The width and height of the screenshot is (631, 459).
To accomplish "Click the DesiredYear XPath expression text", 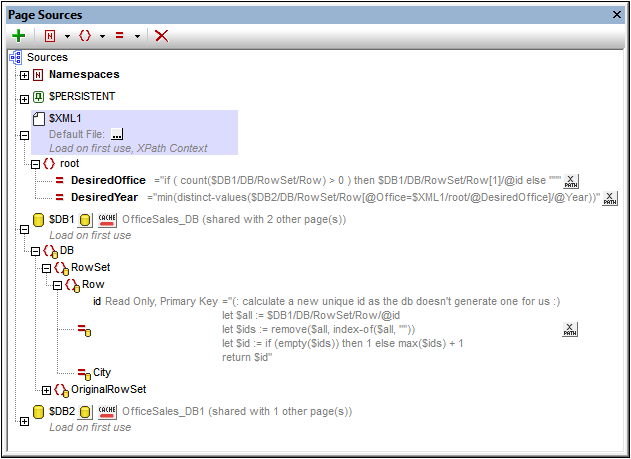I will [x=374, y=197].
